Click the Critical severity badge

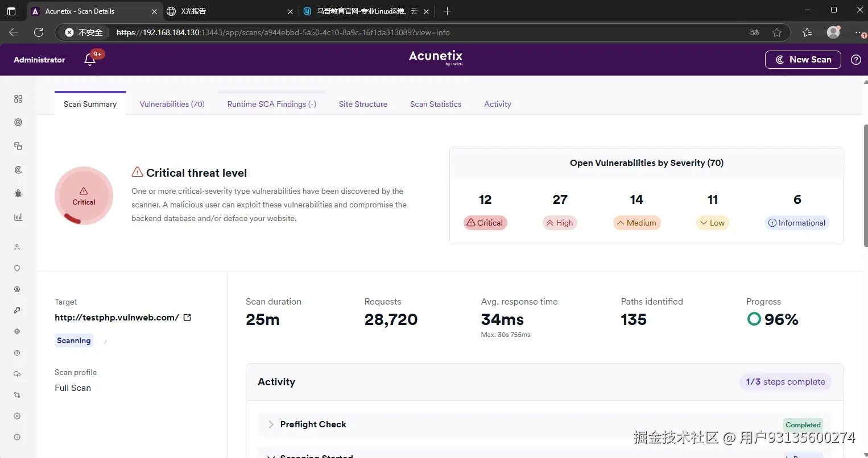(485, 223)
